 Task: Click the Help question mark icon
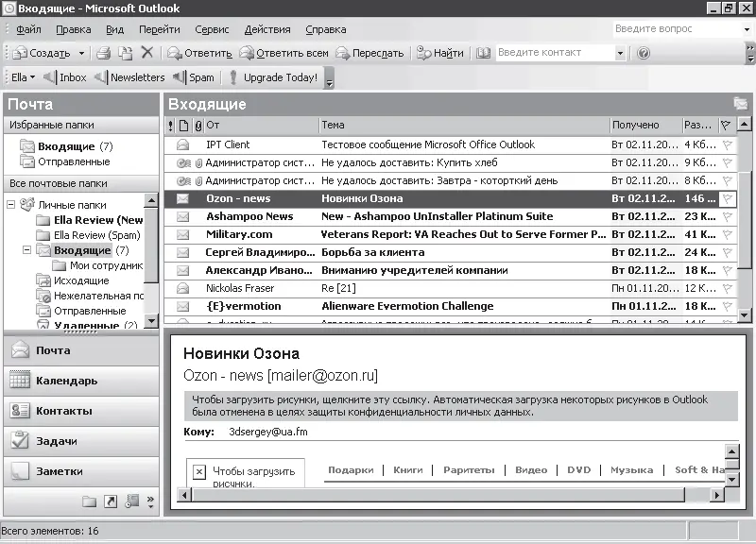pos(644,53)
